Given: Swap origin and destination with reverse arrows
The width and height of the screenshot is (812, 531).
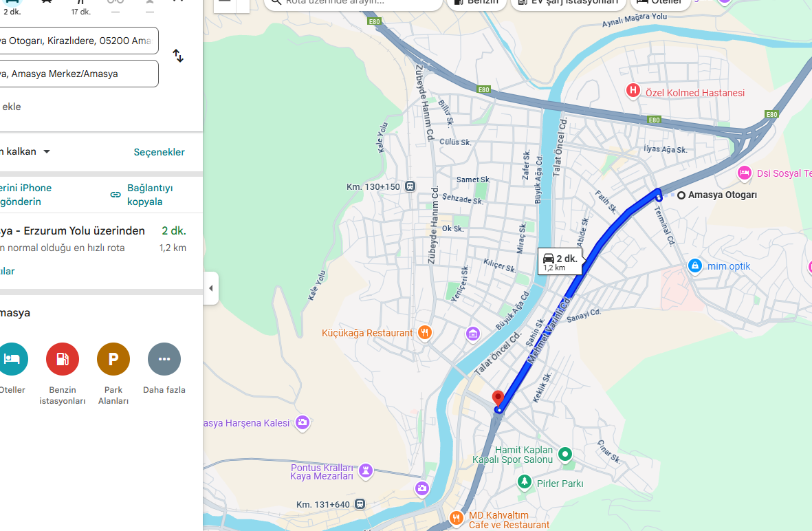Looking at the screenshot, I should coord(178,56).
